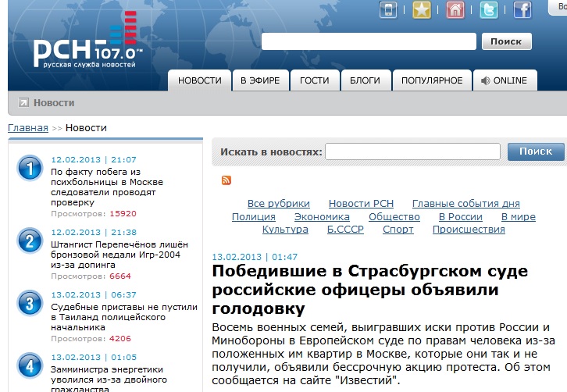
Task: Select the ПОПУЛЯРНОЕ tab
Action: 432,80
